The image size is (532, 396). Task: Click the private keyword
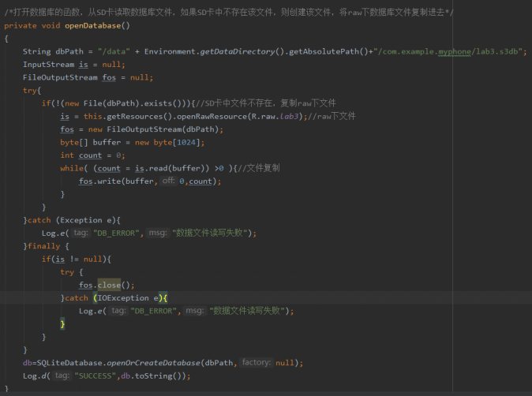coord(21,26)
